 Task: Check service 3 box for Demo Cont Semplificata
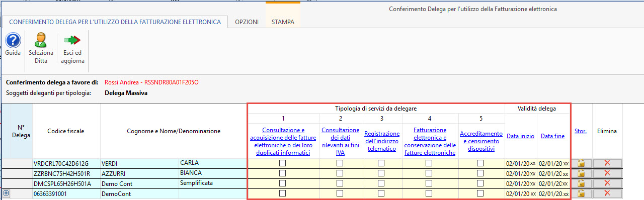click(x=381, y=183)
